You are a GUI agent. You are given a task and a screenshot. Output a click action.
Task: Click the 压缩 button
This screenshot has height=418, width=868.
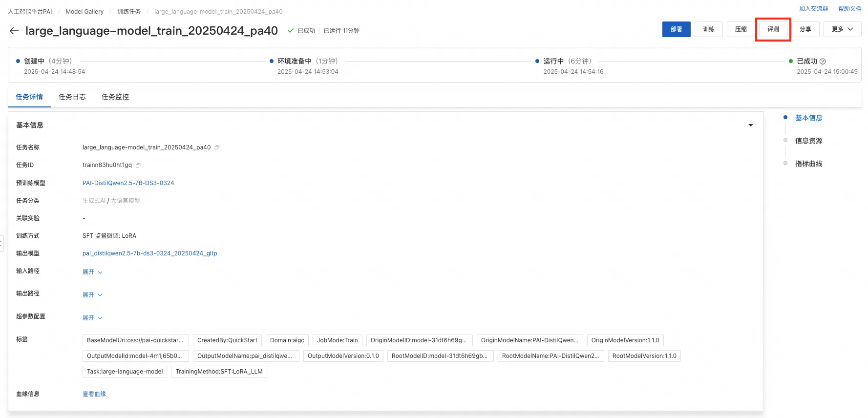tap(741, 29)
